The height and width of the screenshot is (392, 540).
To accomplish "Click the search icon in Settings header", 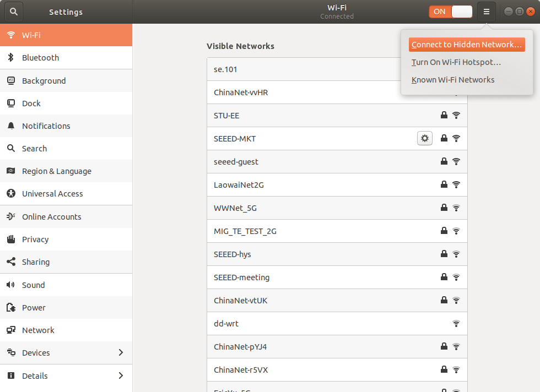I will point(13,12).
